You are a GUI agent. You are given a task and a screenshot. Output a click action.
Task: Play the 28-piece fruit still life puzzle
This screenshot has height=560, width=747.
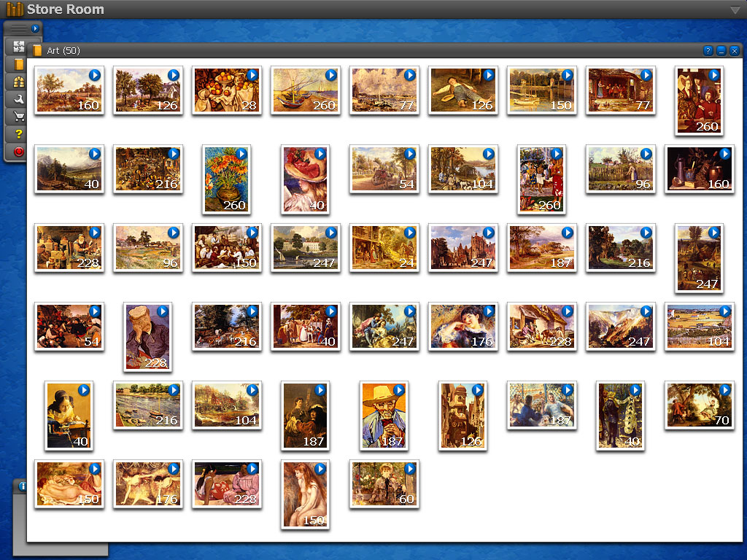252,75
